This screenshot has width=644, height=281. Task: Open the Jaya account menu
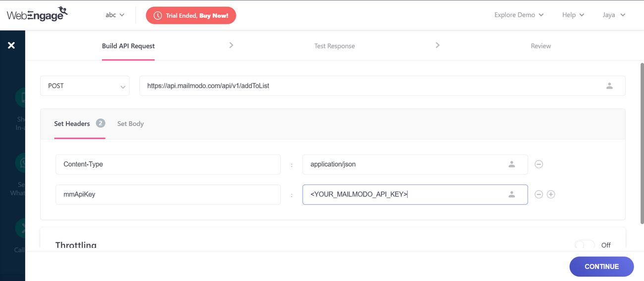point(614,15)
